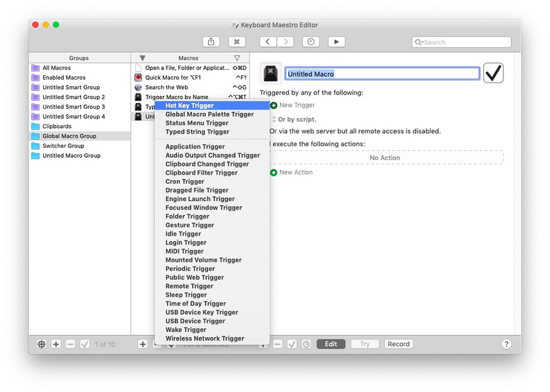Viewport: 550px width, 392px height.
Task: Click the Untitled Macro name field
Action: (382, 73)
